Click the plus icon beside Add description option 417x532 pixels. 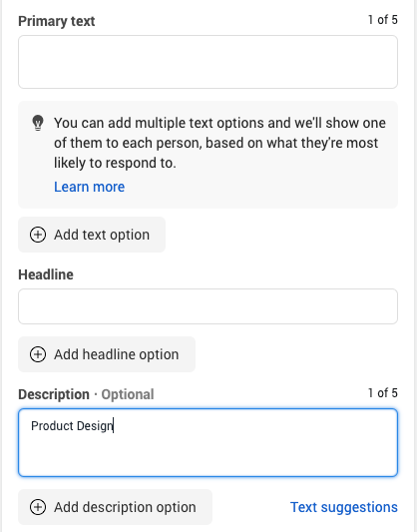click(38, 507)
